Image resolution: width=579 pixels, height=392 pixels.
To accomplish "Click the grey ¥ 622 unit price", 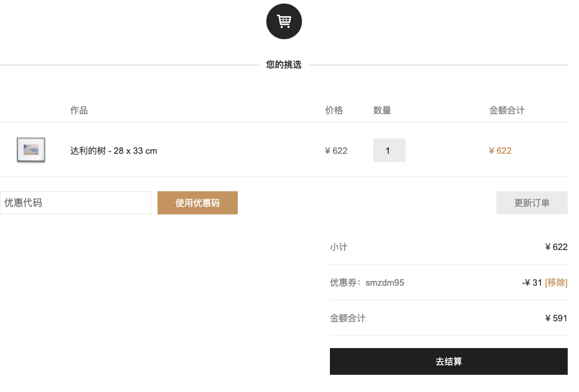I will pyautogui.click(x=336, y=151).
